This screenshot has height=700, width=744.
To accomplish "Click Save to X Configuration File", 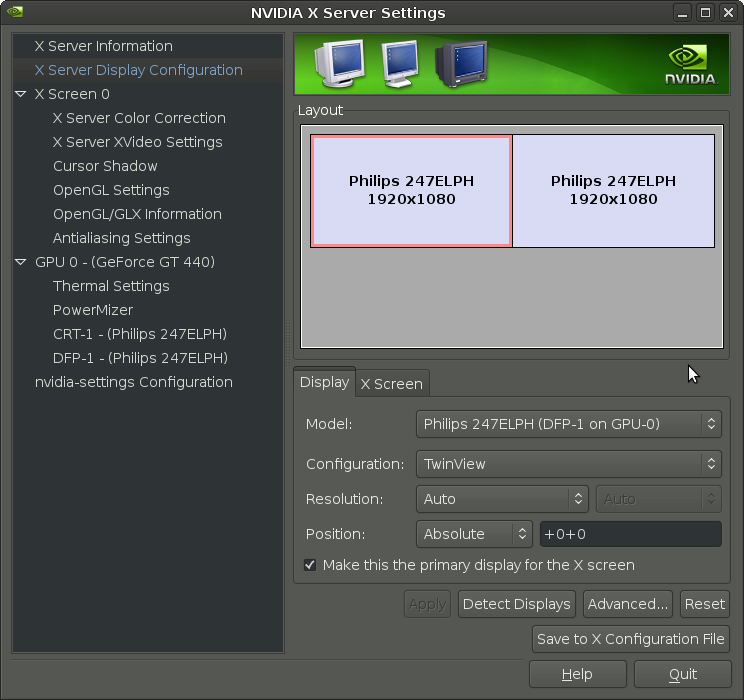I will 631,639.
